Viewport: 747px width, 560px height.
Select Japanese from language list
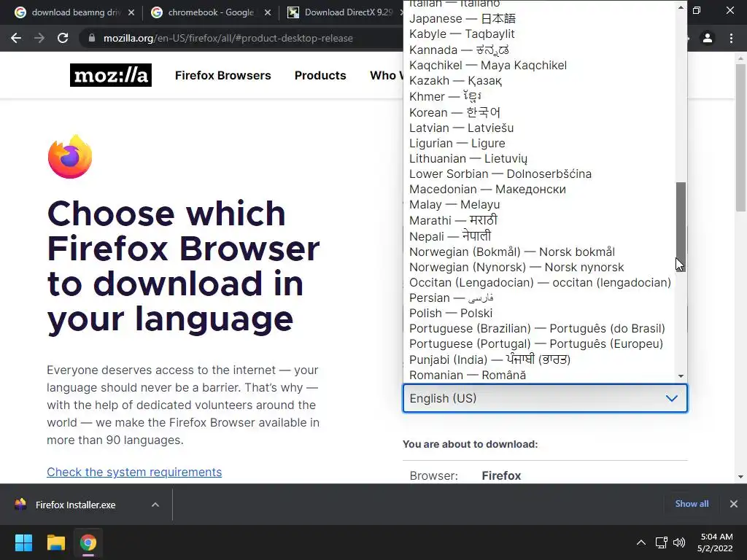(x=539, y=18)
